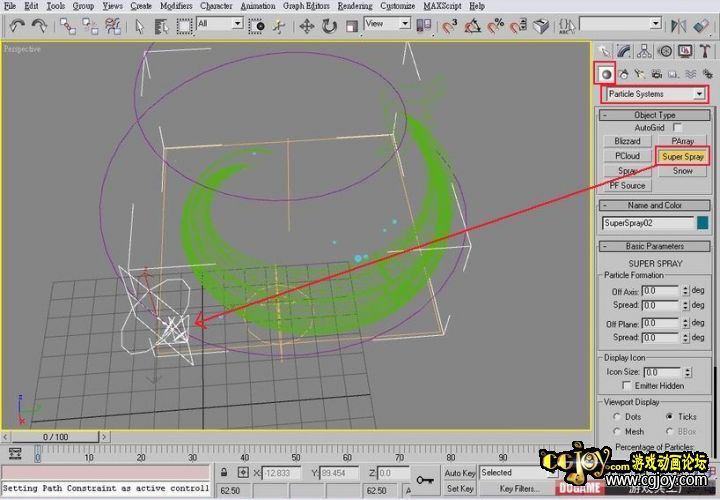The width and height of the screenshot is (720, 500).
Task: Toggle the selection lock padlock icon
Action: 224,472
